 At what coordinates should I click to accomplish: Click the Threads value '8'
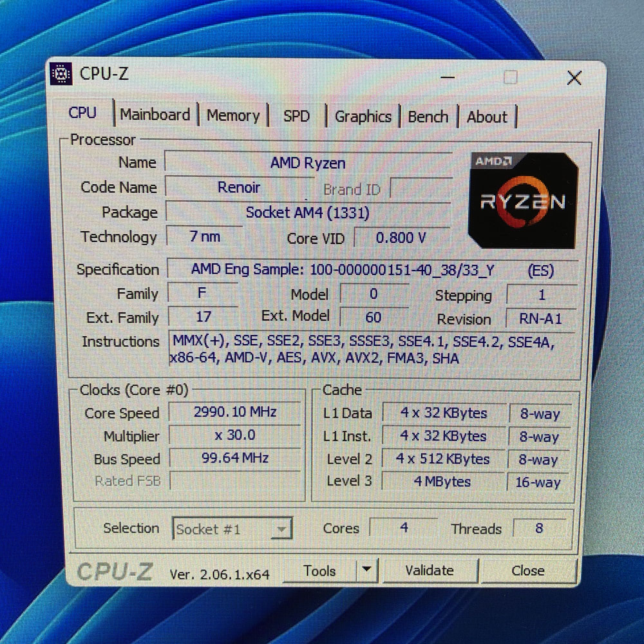pyautogui.click(x=539, y=528)
